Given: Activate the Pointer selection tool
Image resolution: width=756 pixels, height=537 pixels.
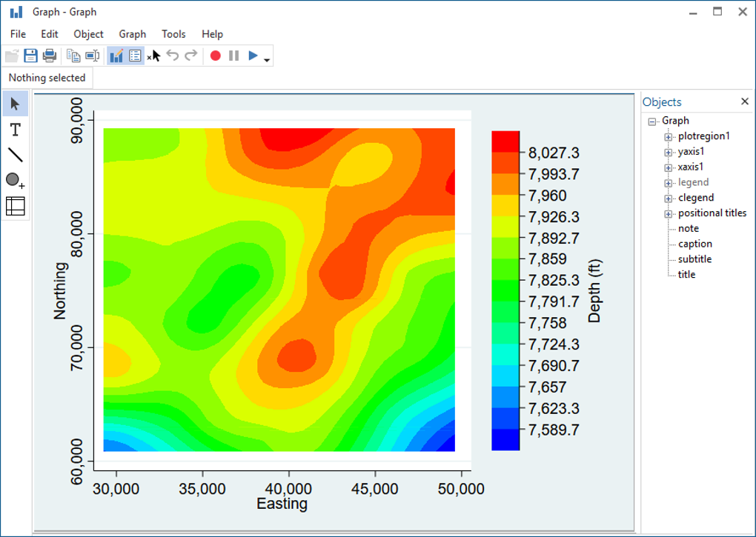Looking at the screenshot, I should (x=16, y=104).
